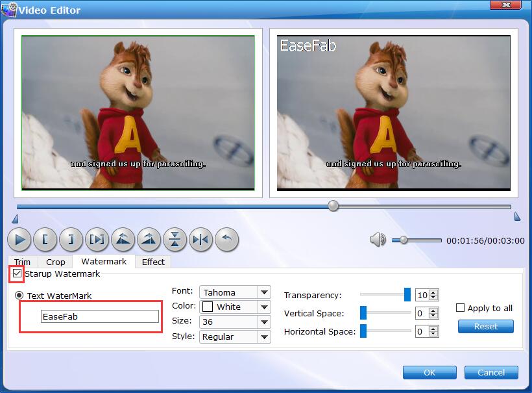The width and height of the screenshot is (532, 393).
Task: Click the Vertical Space slider handle
Action: coord(363,313)
